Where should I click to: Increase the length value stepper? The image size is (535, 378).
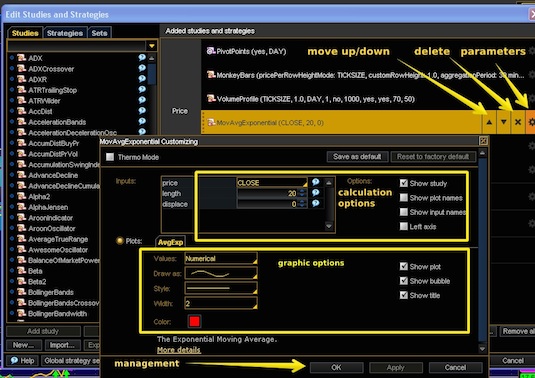(x=302, y=191)
